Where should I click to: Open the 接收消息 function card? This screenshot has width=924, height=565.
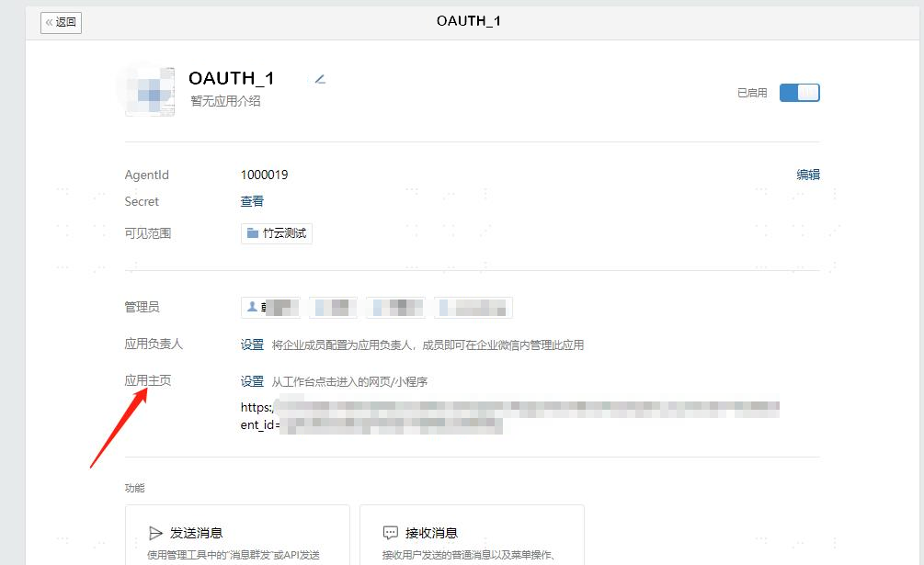coord(472,535)
